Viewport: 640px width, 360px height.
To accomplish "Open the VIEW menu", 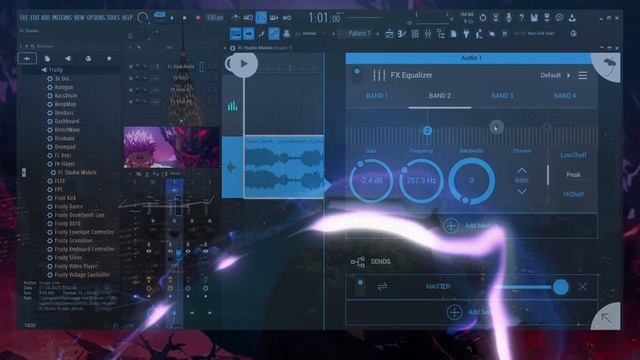I will click(x=79, y=18).
